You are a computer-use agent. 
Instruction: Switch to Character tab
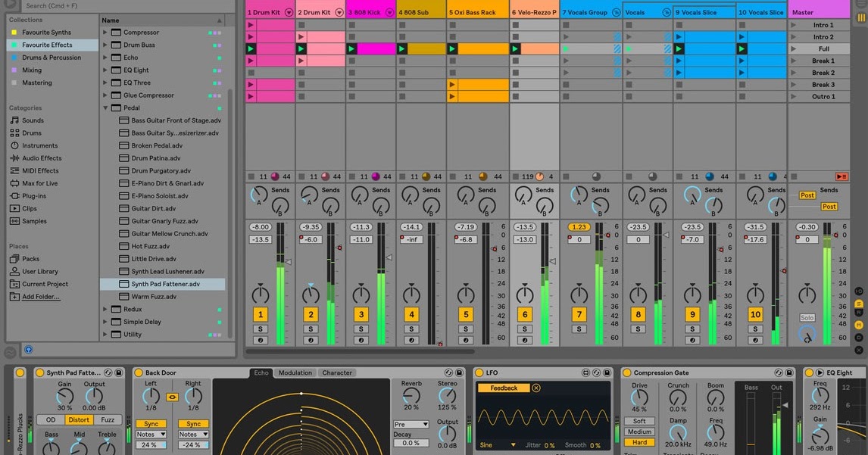(x=337, y=373)
